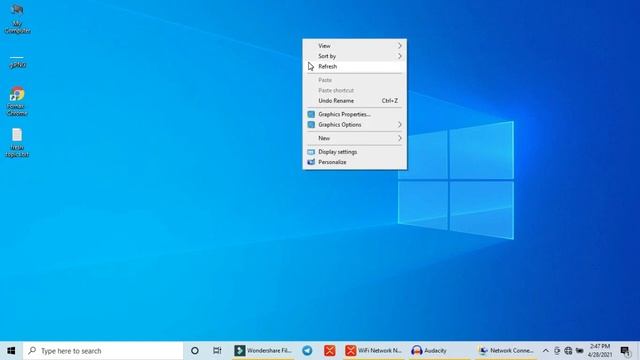This screenshot has width=640, height=360.
Task: Open Cortana circle icon on taskbar
Action: tap(195, 351)
